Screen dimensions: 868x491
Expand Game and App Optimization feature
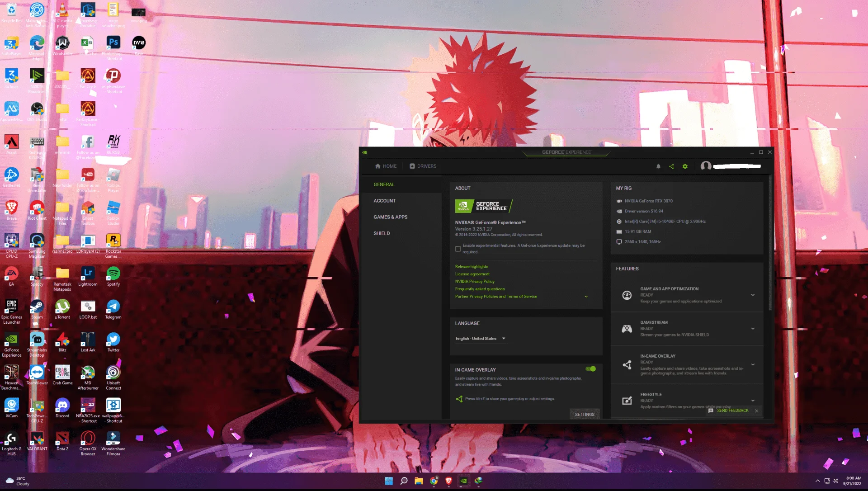tap(753, 295)
